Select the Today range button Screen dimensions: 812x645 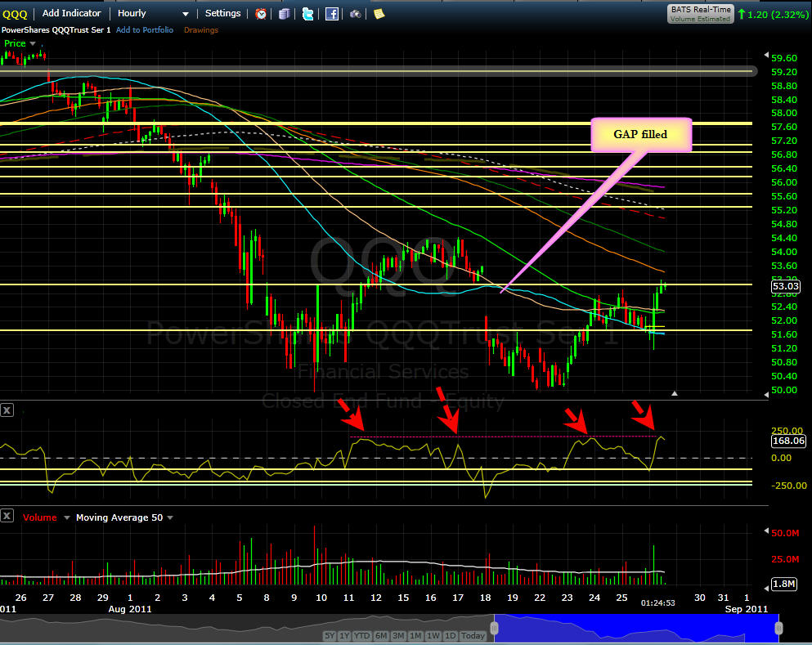pyautogui.click(x=473, y=636)
